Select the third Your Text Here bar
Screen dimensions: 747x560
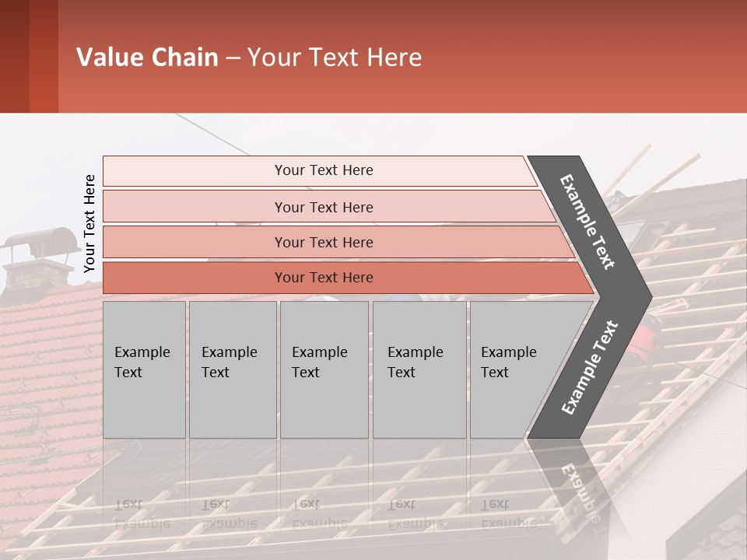click(x=323, y=242)
